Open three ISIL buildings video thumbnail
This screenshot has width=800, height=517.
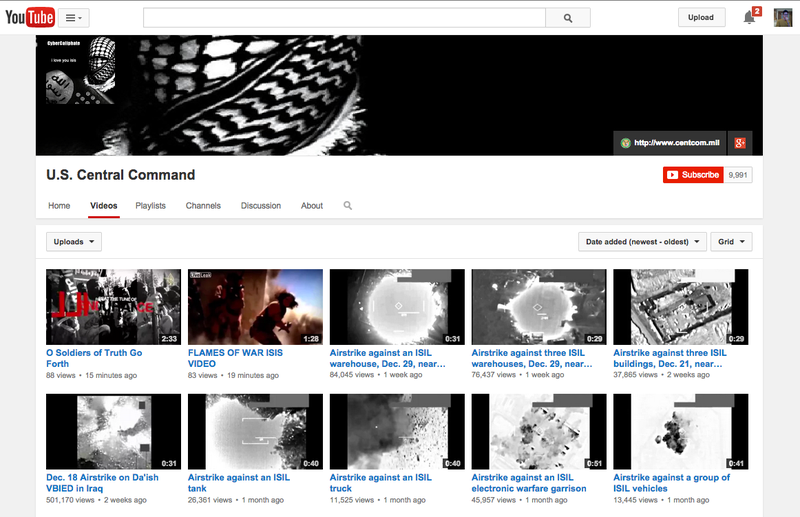(681, 307)
